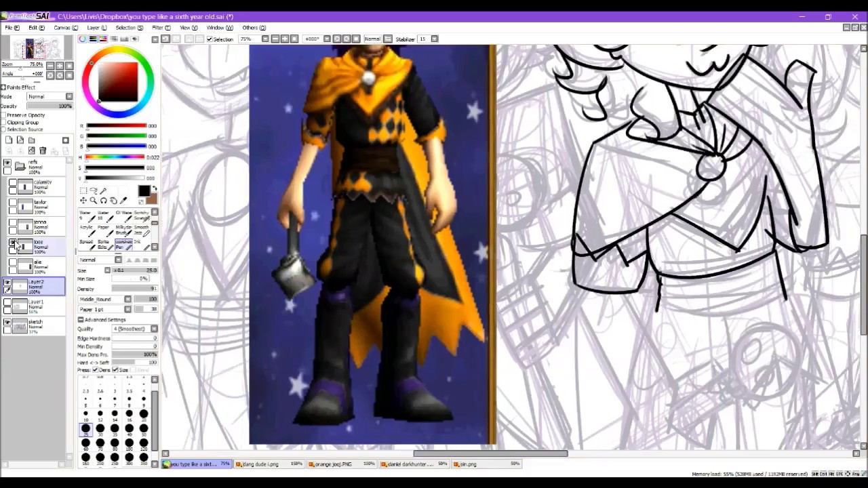Viewport: 868px width, 488px height.
Task: Open the Canvas menu
Action: point(65,28)
